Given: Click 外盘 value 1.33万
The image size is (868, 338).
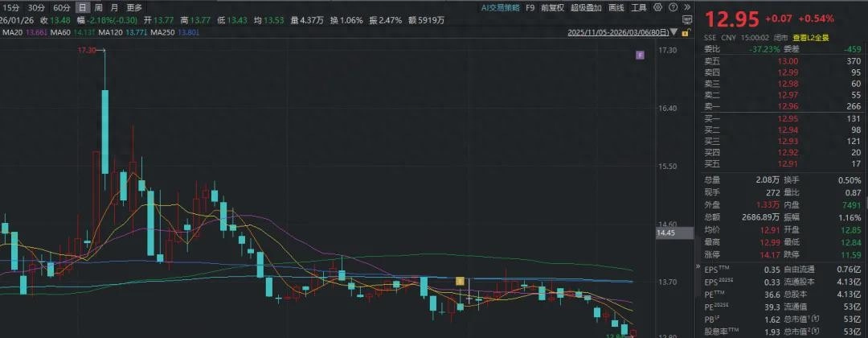Looking at the screenshot, I should 768,205.
